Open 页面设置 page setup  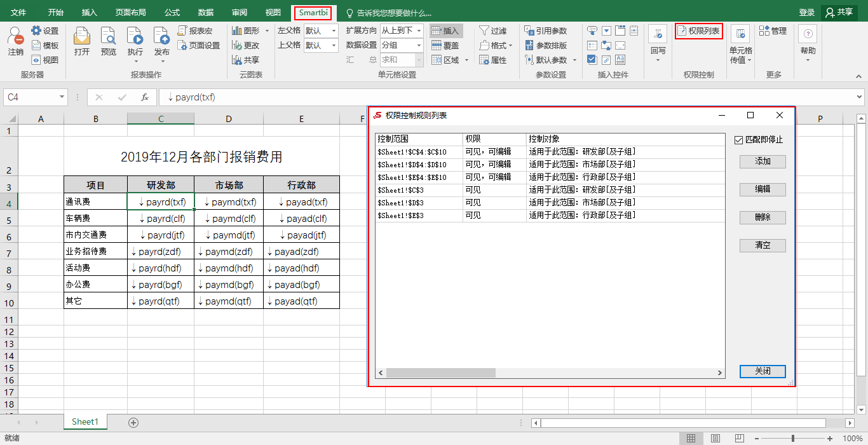pos(199,45)
